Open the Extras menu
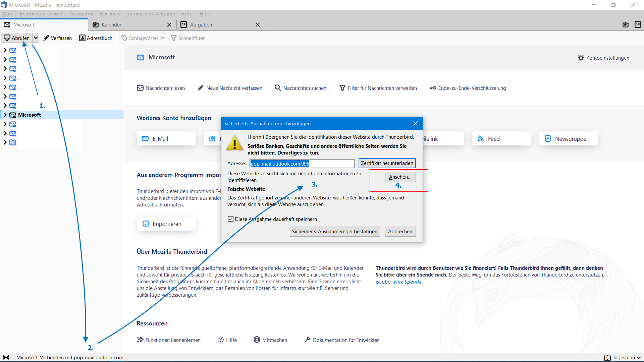Viewport: 644px width, 362px height. pyautogui.click(x=187, y=14)
